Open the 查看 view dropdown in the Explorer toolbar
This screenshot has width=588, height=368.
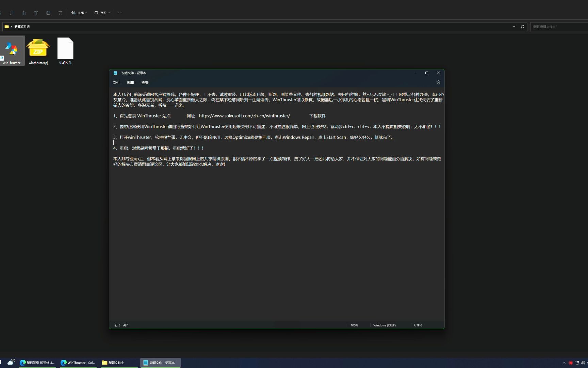(x=102, y=13)
